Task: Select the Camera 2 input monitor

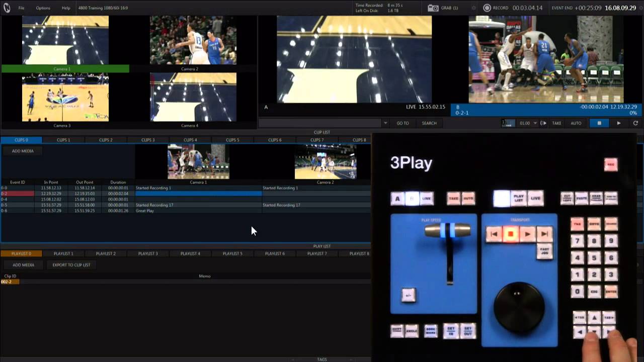Action: (x=193, y=40)
